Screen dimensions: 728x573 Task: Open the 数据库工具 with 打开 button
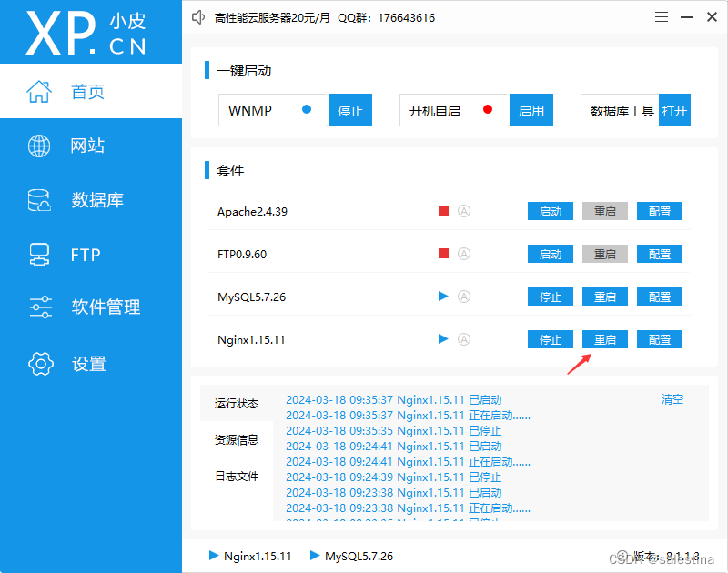[x=674, y=111]
